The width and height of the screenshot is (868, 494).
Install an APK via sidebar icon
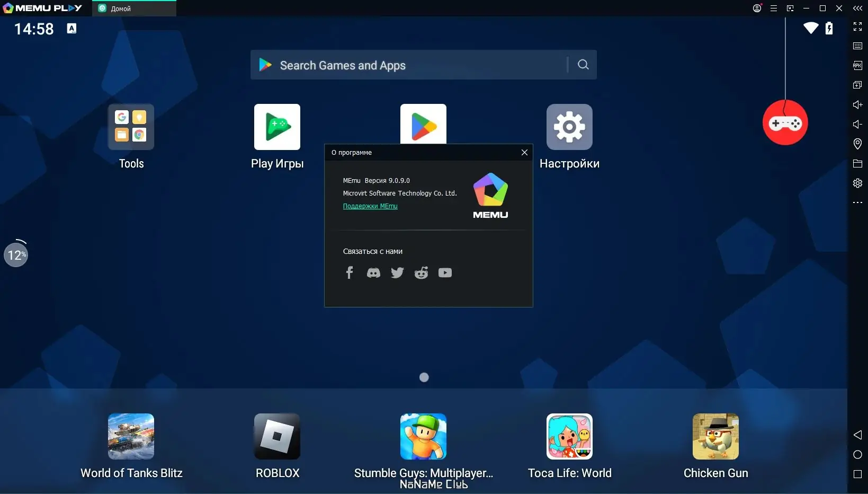857,66
